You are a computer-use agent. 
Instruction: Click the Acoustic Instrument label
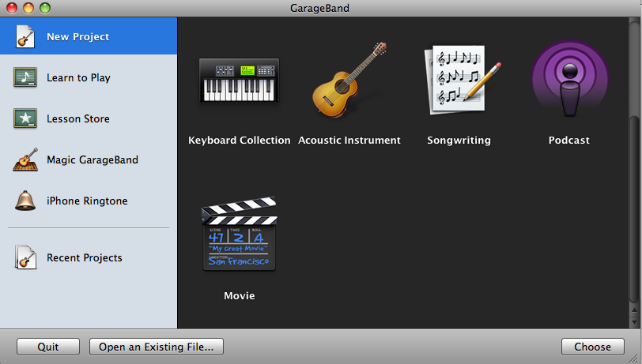(x=349, y=141)
